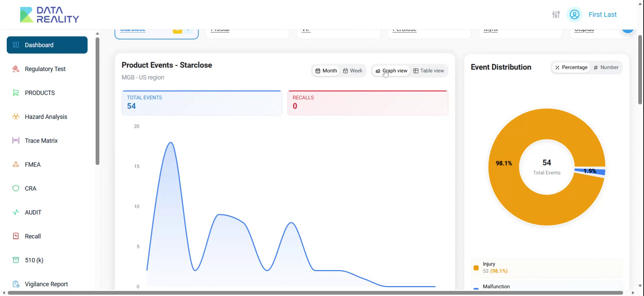Click the CRA shield icon
The height and width of the screenshot is (296, 644).
coord(16,188)
